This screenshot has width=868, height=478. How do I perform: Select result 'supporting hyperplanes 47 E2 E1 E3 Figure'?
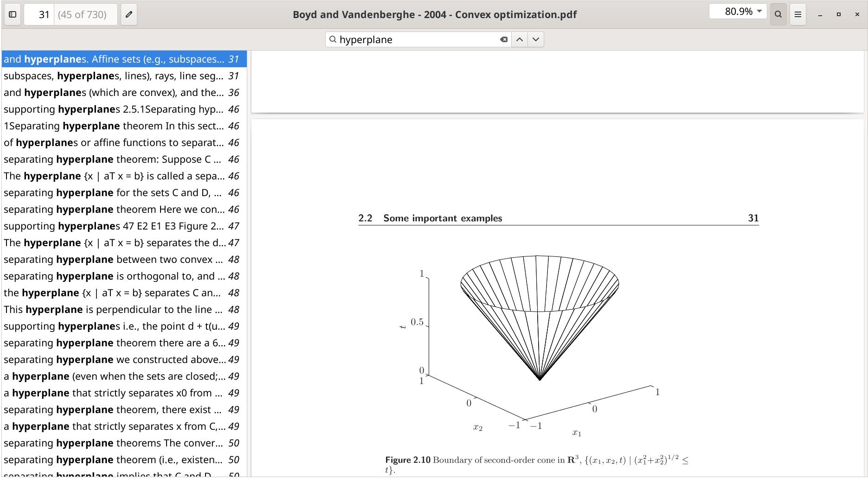point(124,226)
